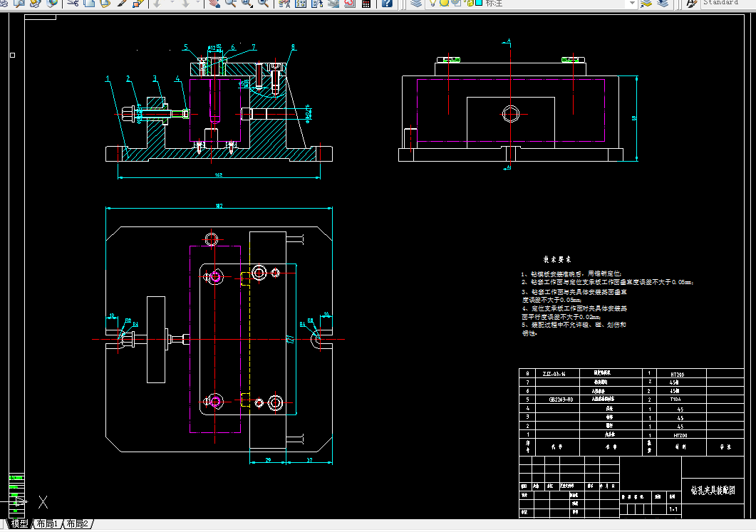Click the 127 dimension in plan view
This screenshot has height=532, width=756.
point(291,339)
